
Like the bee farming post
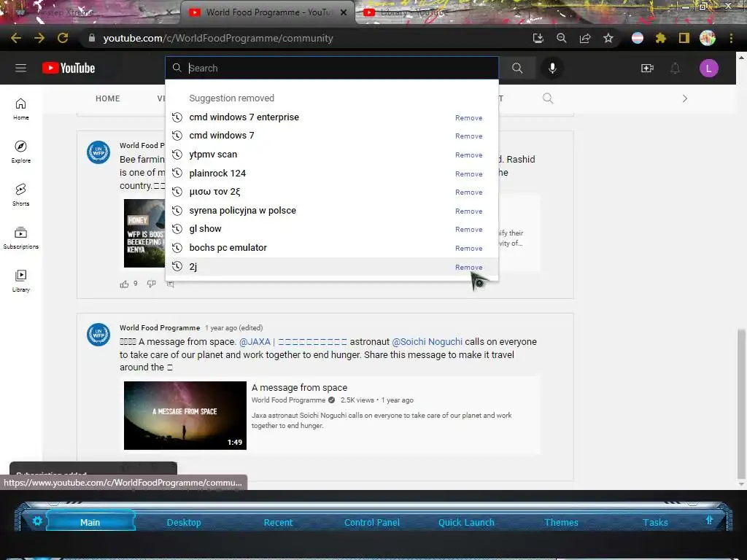pyautogui.click(x=124, y=284)
